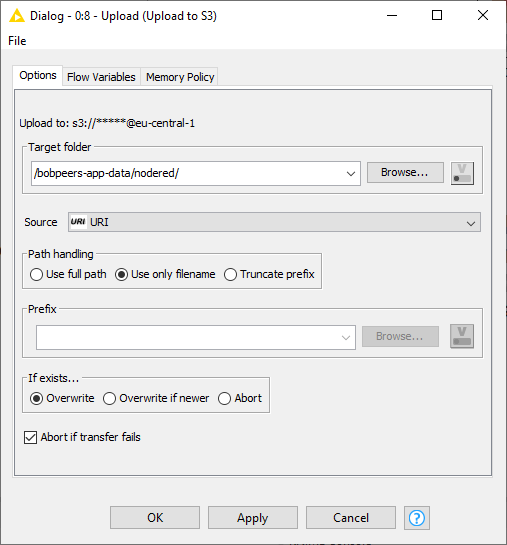Image resolution: width=507 pixels, height=545 pixels.
Task: Select the Truncate prefix radio button
Action: (x=230, y=275)
